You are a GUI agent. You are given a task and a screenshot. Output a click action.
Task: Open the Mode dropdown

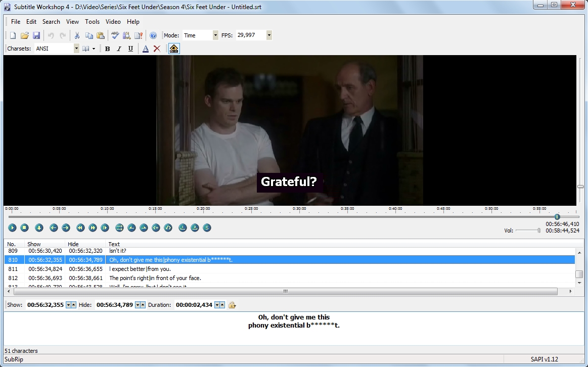(215, 35)
